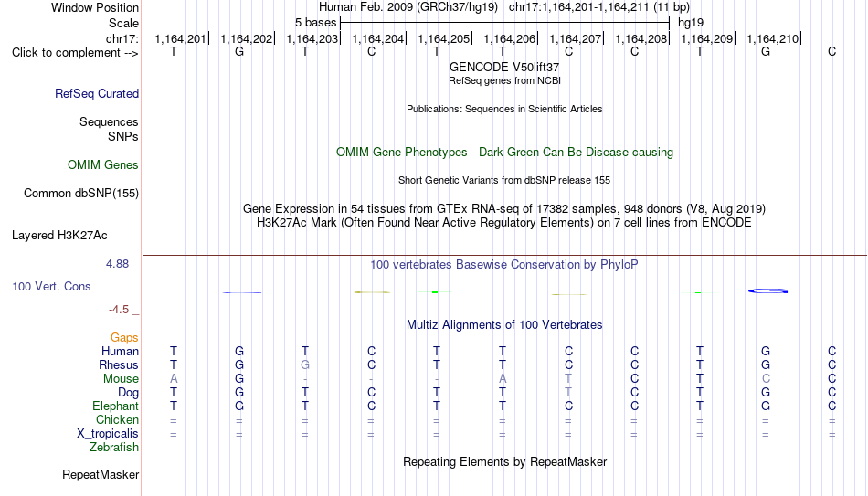This screenshot has height=496, width=868.
Task: Click the GENCODE V50lift37 track title
Action: pyautogui.click(x=504, y=67)
